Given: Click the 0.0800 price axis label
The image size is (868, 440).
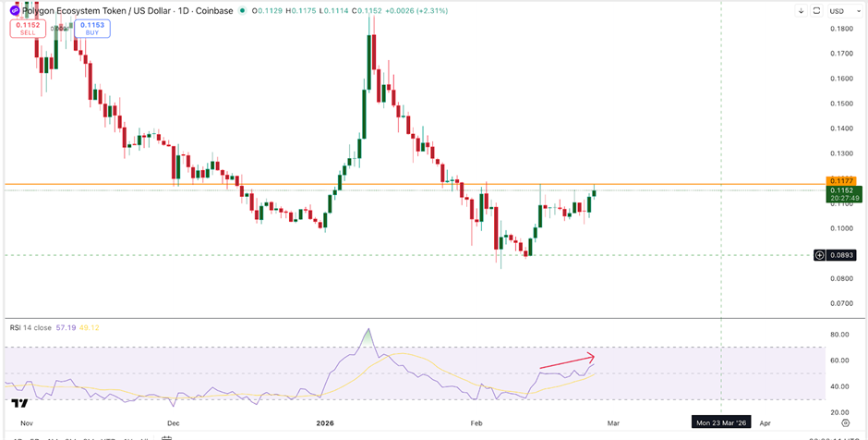Looking at the screenshot, I should point(840,278).
